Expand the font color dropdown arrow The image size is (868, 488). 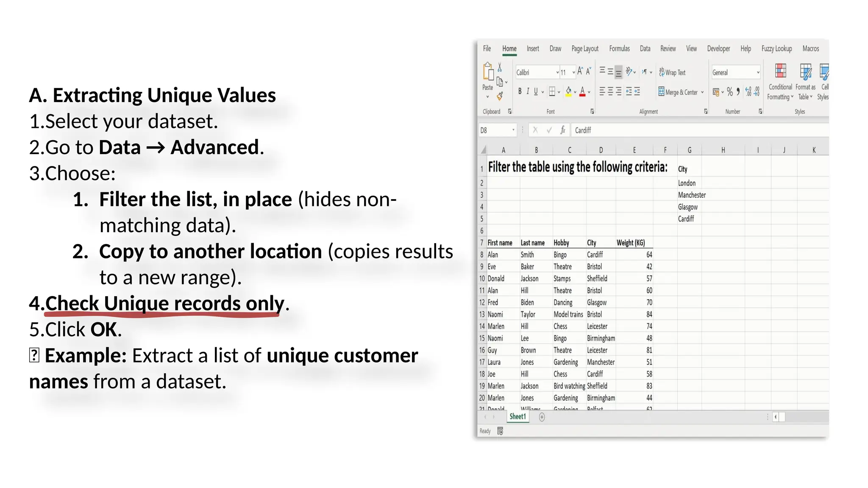point(589,92)
